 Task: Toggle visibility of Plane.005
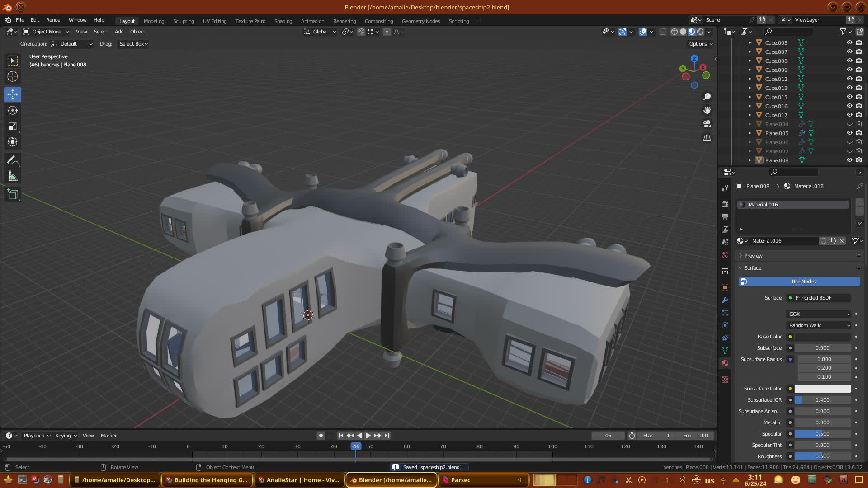(x=849, y=133)
